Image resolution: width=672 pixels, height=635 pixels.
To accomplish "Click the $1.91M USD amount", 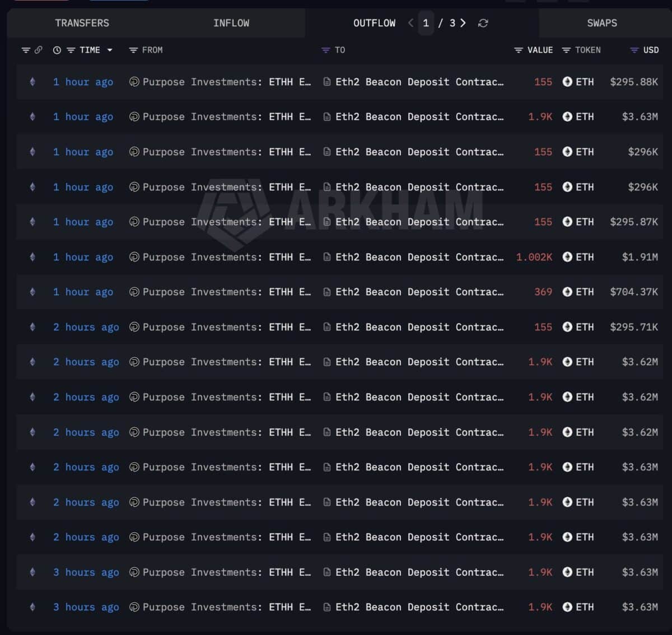I will (x=640, y=257).
